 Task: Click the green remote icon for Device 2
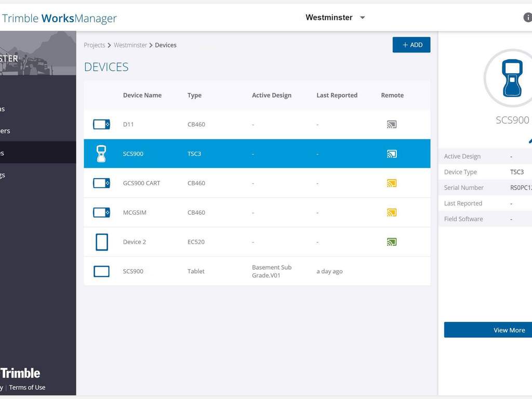[x=392, y=242]
